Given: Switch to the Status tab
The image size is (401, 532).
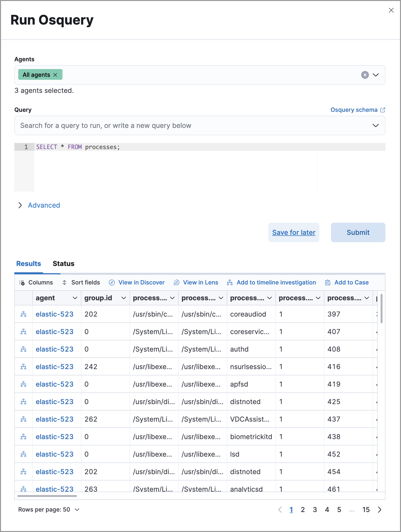Looking at the screenshot, I should [63, 264].
